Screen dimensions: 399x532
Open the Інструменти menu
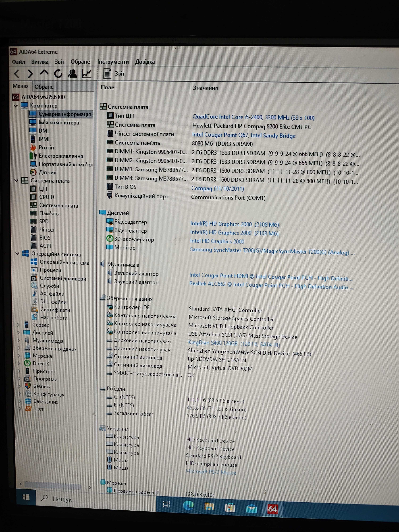click(113, 62)
